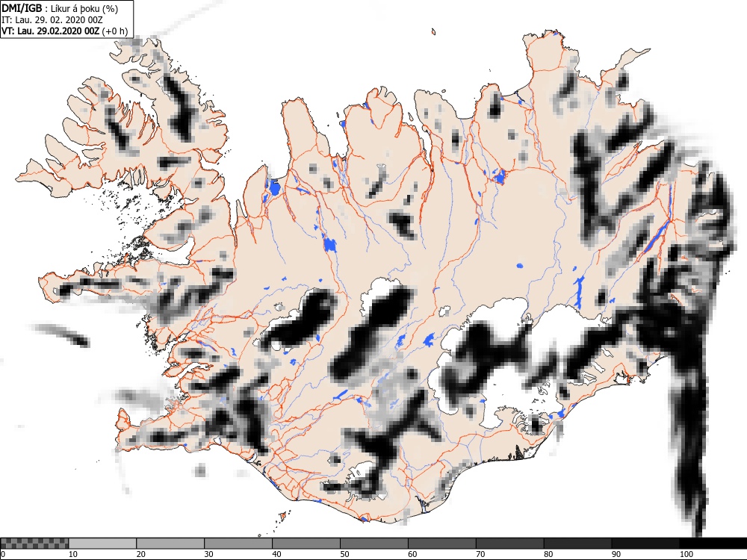Click the legend swatch between 10 and 20
The image size is (747, 560).
click(x=102, y=543)
